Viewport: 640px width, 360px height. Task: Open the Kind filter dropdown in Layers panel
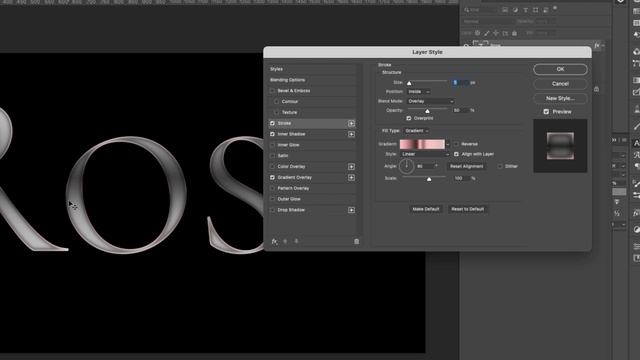[x=481, y=10]
